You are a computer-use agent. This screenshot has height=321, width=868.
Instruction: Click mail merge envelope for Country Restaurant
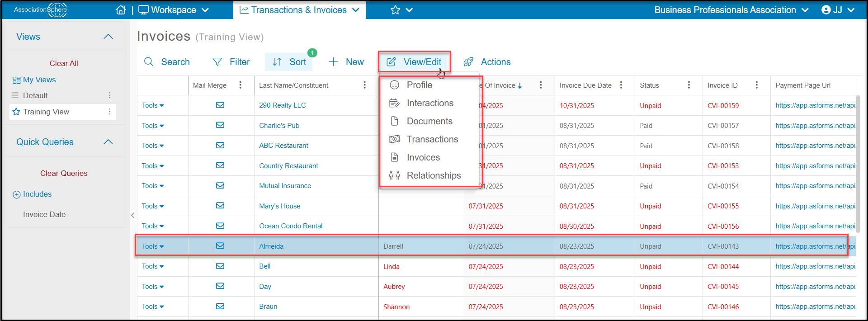pos(220,165)
